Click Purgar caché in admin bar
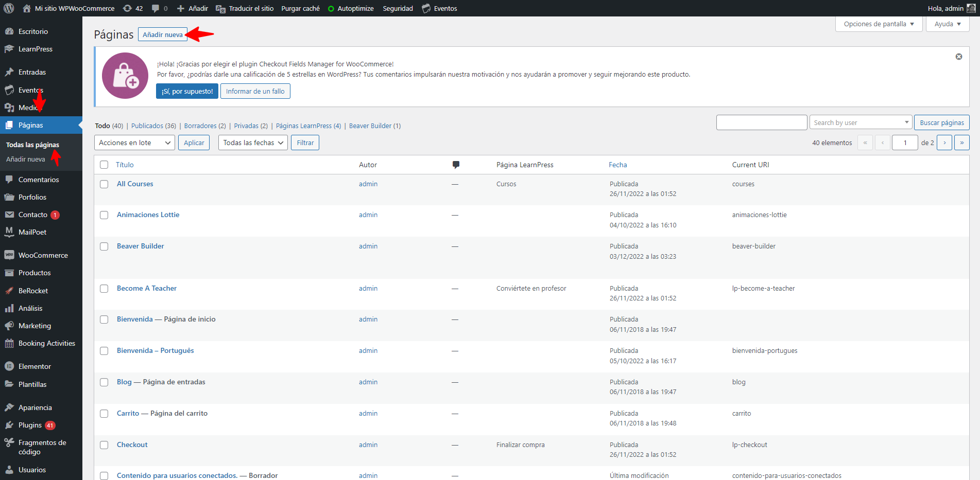This screenshot has width=980, height=480. [x=300, y=8]
